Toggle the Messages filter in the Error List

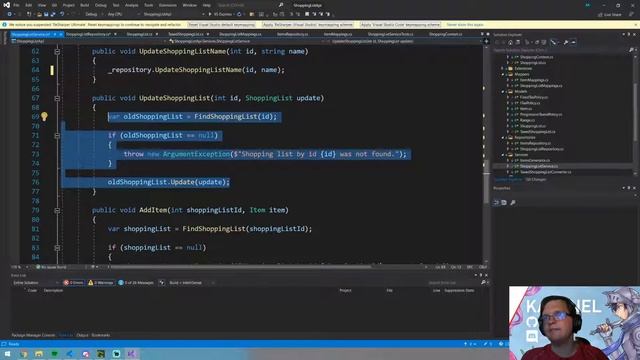pyautogui.click(x=136, y=282)
